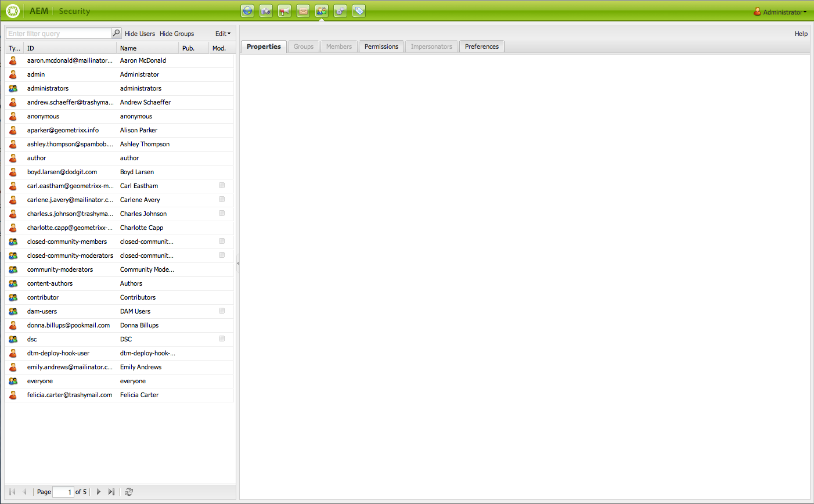Toggle Mod. checkbox for DSC row
The height and width of the screenshot is (504, 814).
pos(222,339)
